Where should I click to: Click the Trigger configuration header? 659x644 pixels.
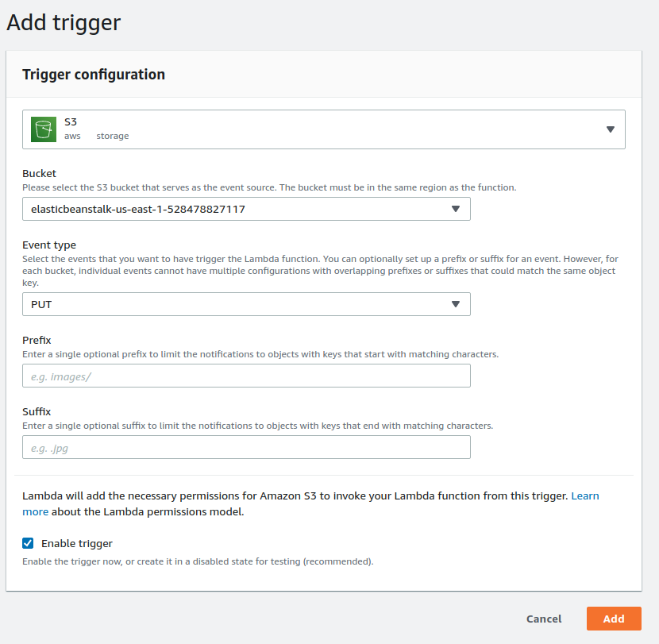tap(94, 75)
